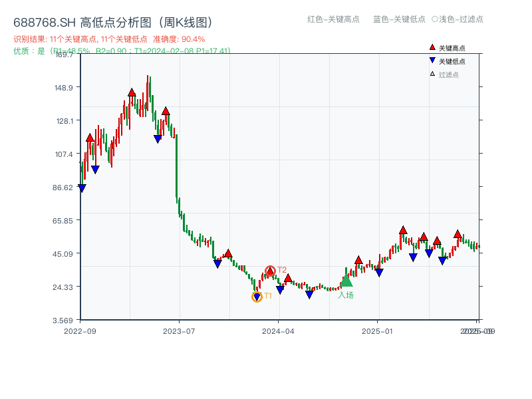Click the green 优质：是 quality line
The image size is (532, 399).
coord(122,51)
